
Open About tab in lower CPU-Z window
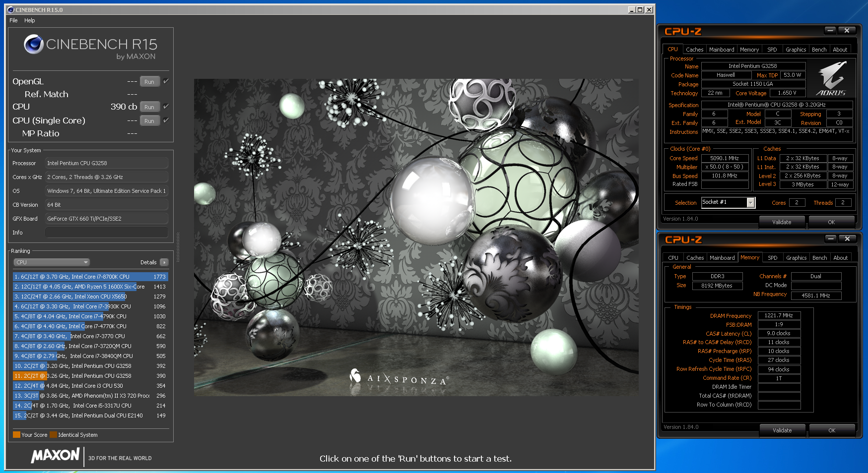coord(840,258)
